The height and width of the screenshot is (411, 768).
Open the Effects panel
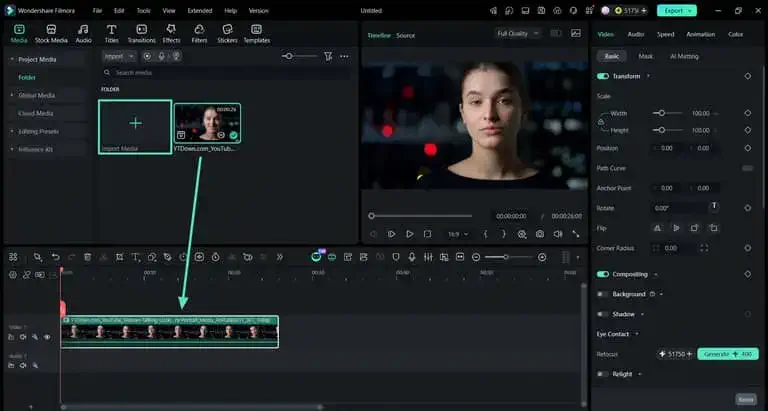coord(171,34)
